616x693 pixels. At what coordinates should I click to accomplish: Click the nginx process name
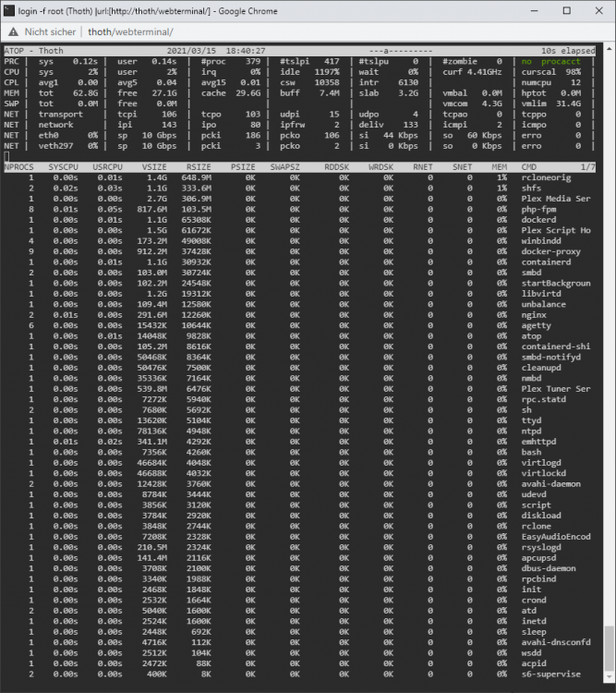pos(534,315)
